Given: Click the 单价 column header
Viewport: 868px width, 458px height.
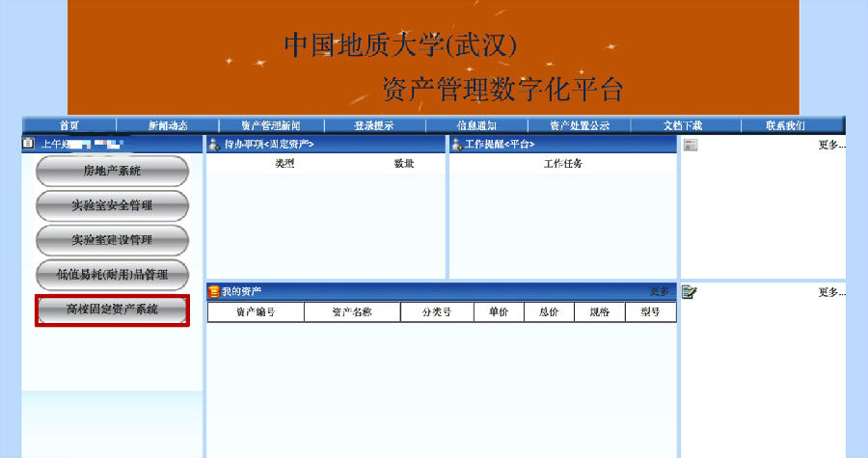Looking at the screenshot, I should 499,312.
